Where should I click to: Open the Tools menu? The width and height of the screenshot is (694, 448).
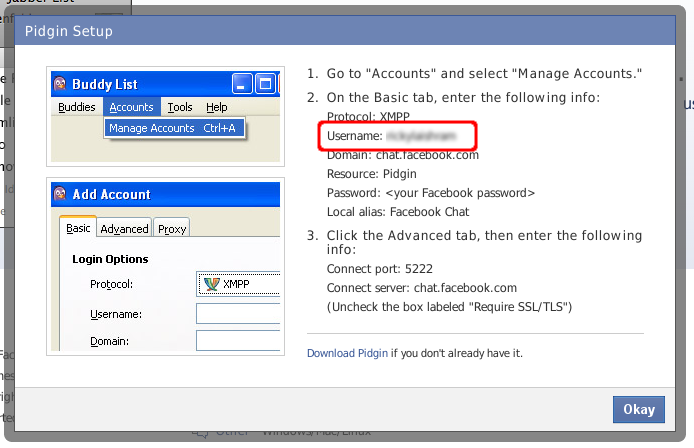coord(180,107)
